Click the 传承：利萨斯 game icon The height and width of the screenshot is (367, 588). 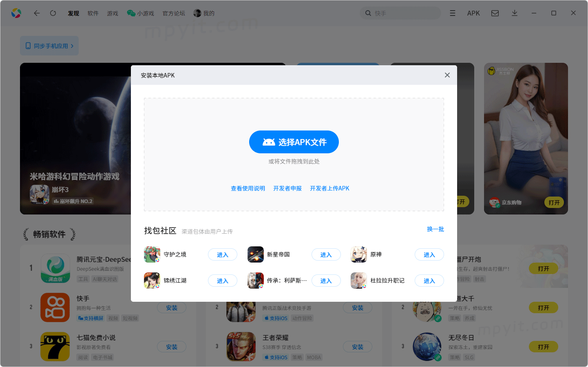coord(256,281)
